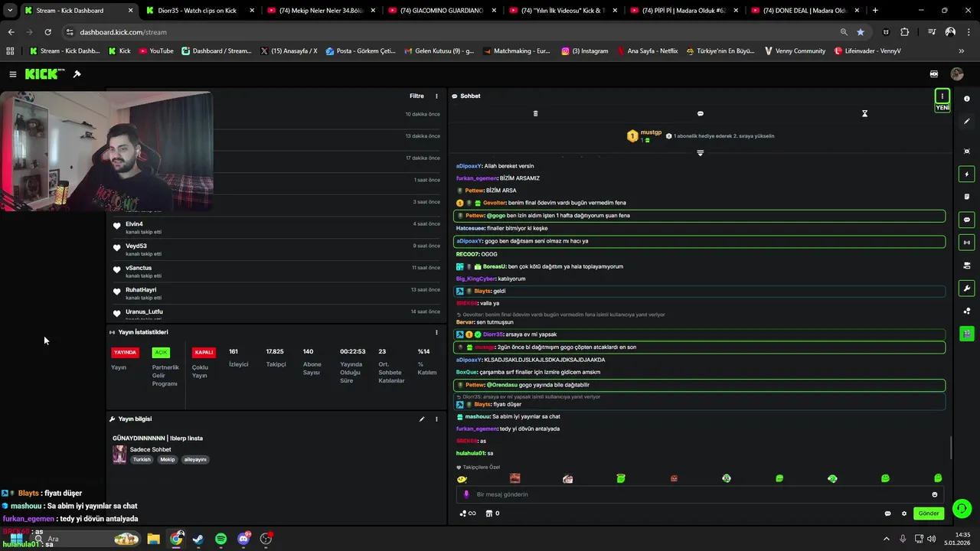Image resolution: width=980 pixels, height=551 pixels.
Task: Click the trash icon in chat header
Action: (x=535, y=113)
